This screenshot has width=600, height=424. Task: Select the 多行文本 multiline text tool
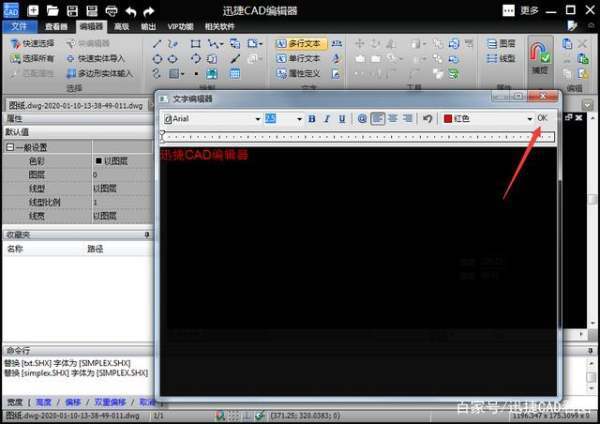pyautogui.click(x=301, y=44)
